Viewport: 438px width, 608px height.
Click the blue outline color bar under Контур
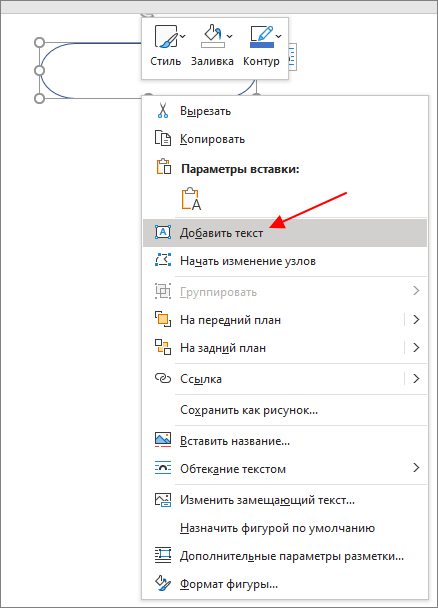point(262,45)
